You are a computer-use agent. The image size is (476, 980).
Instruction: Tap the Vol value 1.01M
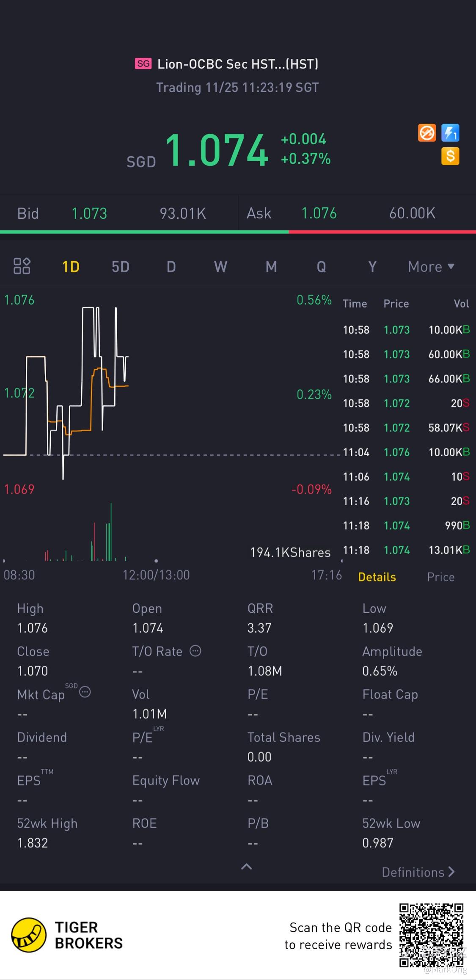[x=150, y=714]
